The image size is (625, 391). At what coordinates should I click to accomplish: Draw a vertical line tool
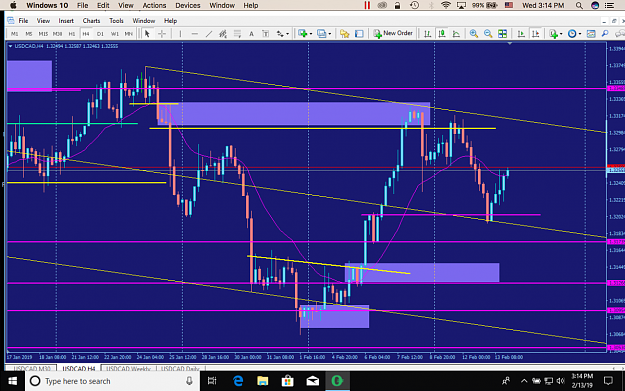click(x=180, y=34)
